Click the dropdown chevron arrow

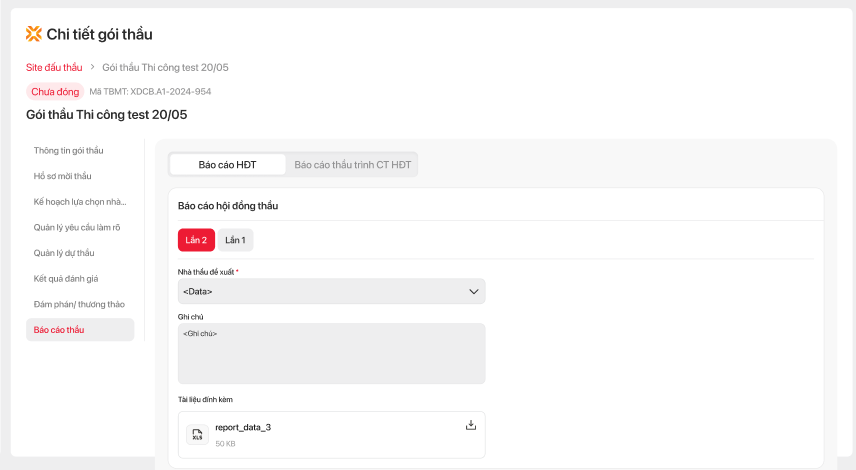coord(474,291)
